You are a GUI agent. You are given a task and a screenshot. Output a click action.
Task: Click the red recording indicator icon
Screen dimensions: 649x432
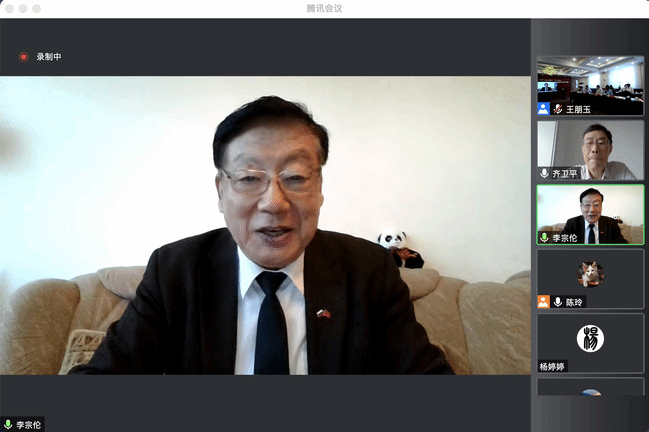(23, 57)
